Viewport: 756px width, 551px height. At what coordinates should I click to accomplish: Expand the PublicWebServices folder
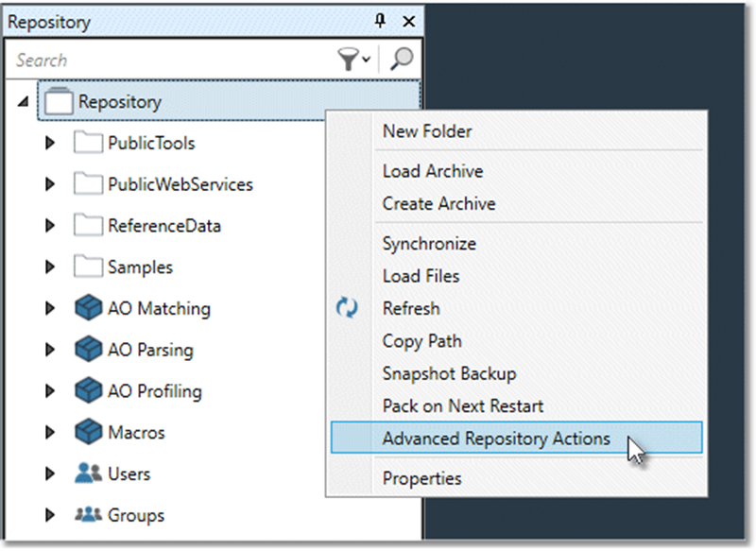[x=51, y=185]
